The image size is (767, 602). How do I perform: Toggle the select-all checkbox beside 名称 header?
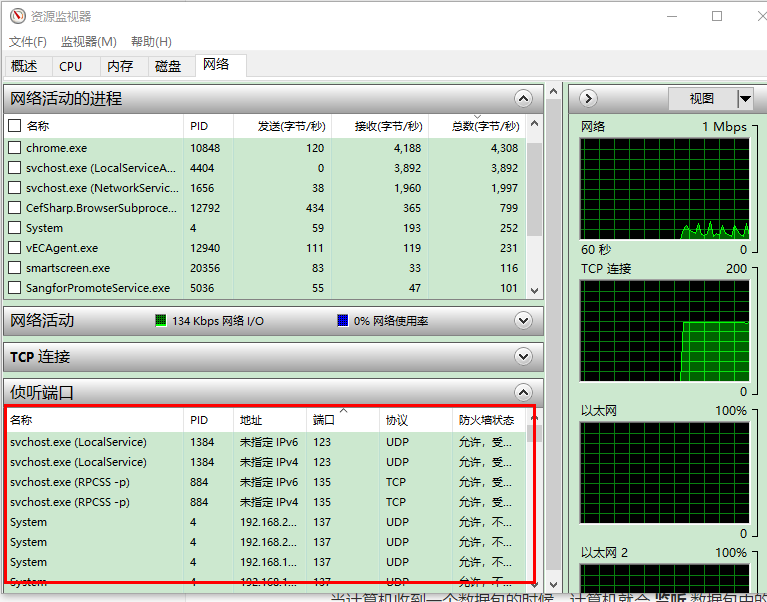click(x=15, y=126)
